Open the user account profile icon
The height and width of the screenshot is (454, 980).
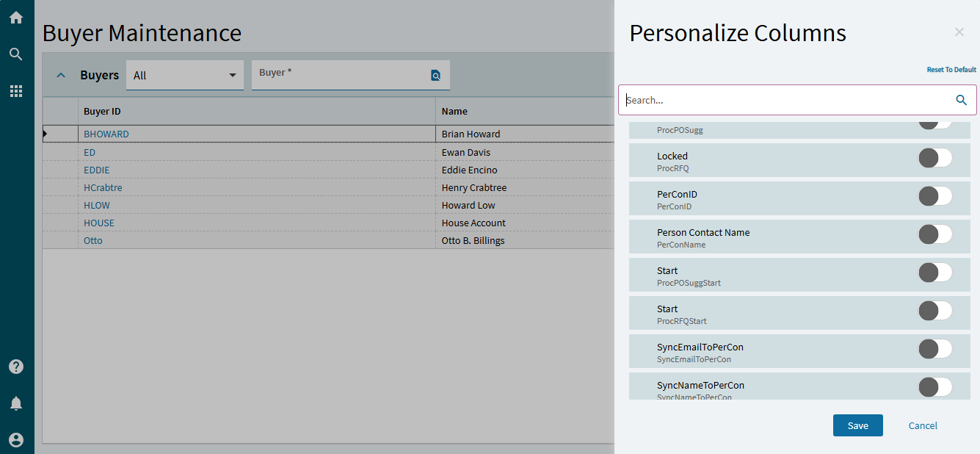(x=16, y=440)
